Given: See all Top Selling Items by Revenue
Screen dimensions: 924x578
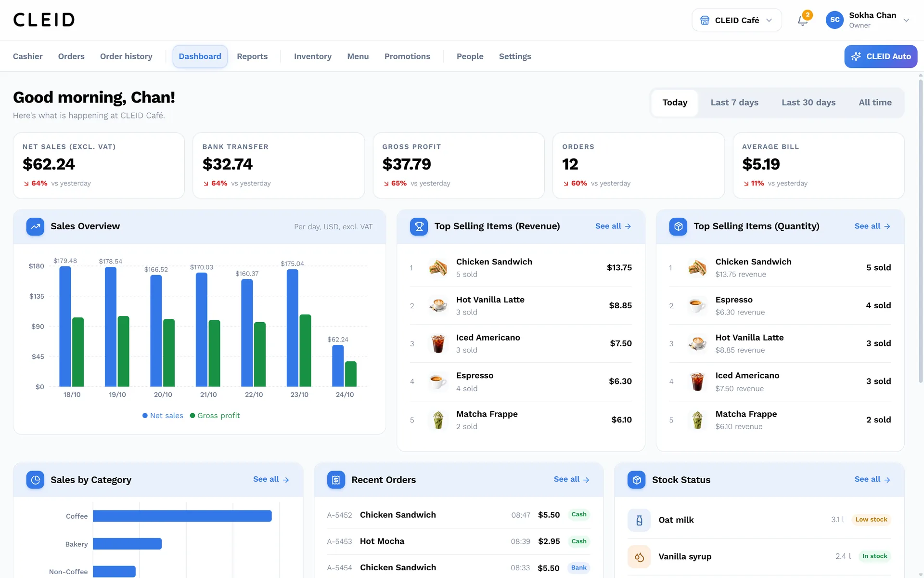Looking at the screenshot, I should pyautogui.click(x=613, y=226).
